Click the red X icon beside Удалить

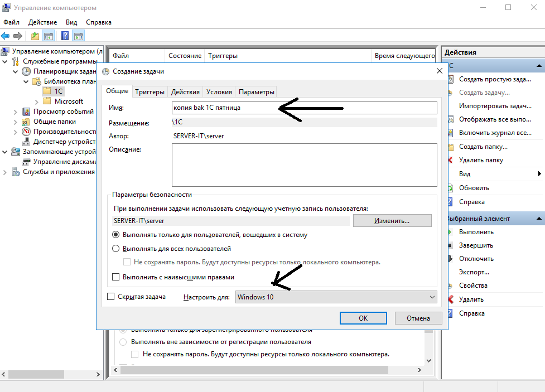coord(451,299)
